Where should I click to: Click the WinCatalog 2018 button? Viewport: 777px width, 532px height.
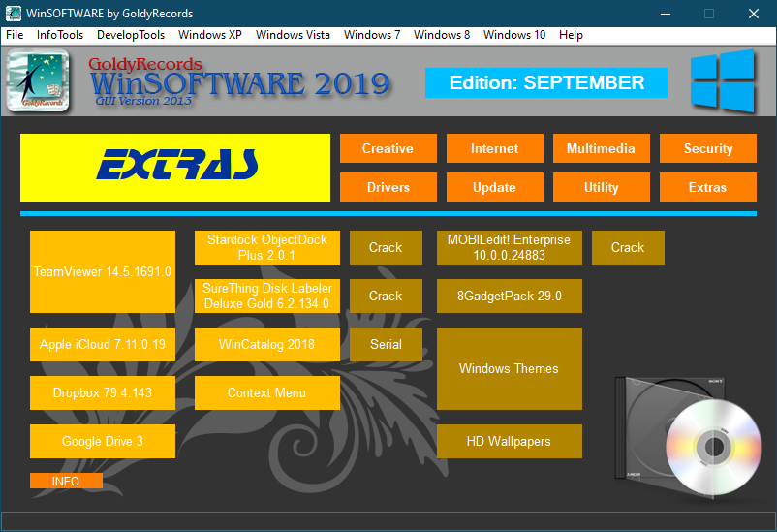coord(267,345)
